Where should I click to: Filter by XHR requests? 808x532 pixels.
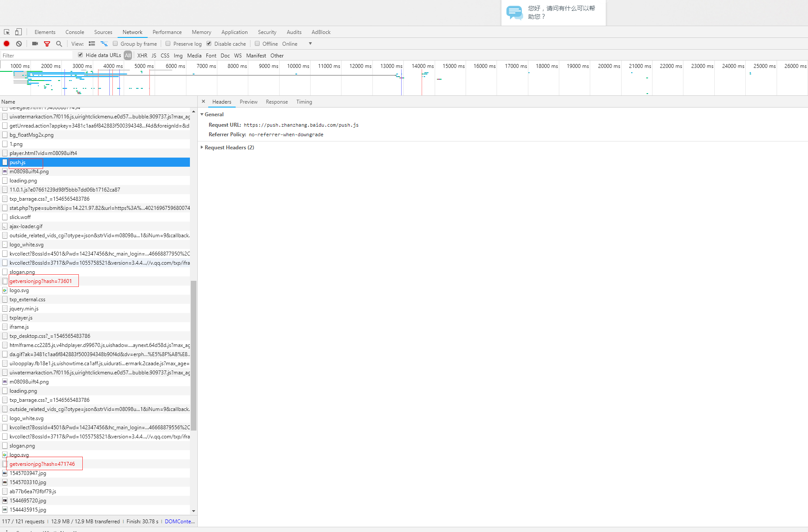142,56
